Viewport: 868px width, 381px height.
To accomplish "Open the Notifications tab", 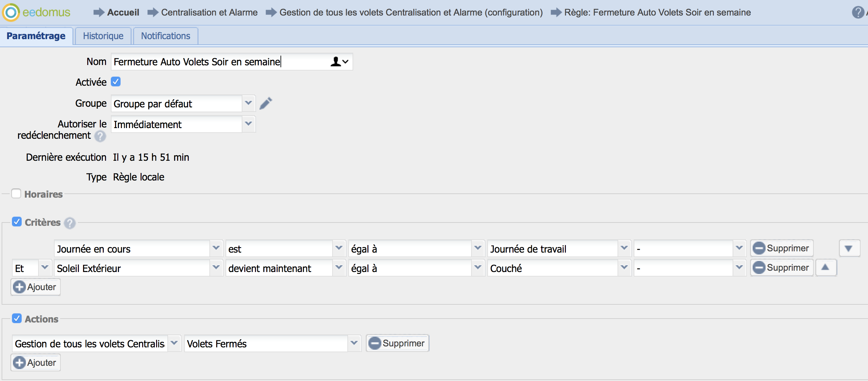I will pyautogui.click(x=165, y=36).
